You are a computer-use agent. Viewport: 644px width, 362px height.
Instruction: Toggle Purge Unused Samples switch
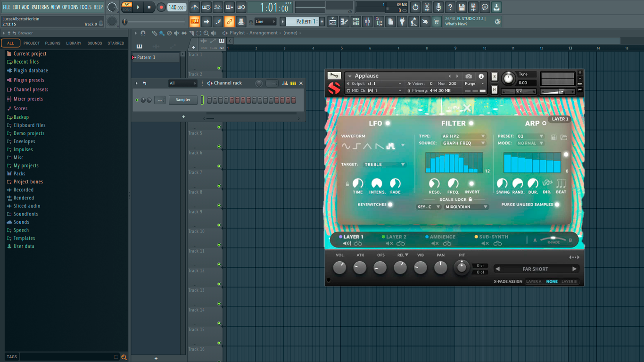point(557,205)
